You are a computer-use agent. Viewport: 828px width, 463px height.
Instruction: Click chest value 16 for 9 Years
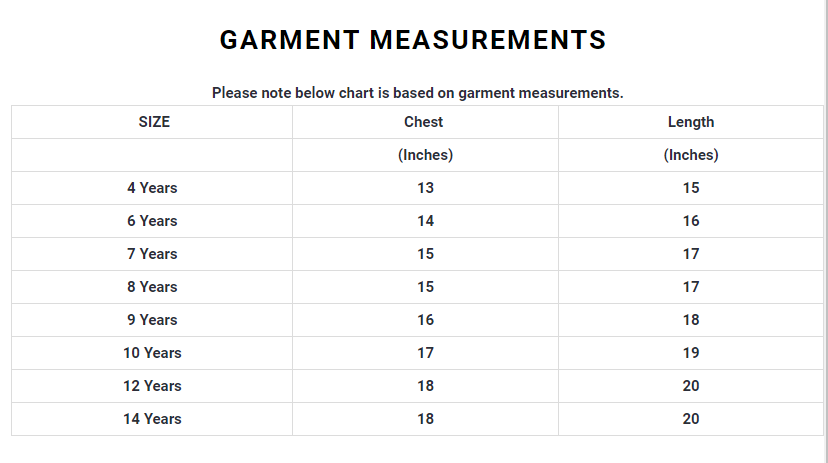(x=426, y=320)
